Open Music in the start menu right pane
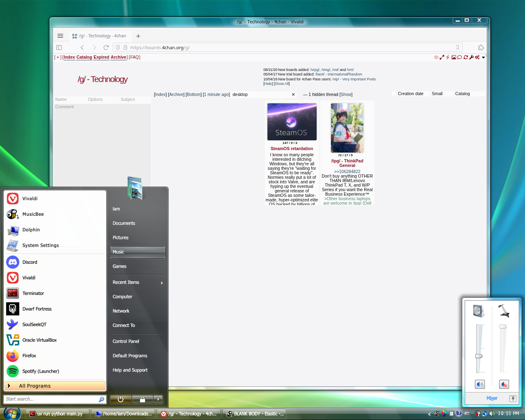This screenshot has width=525, height=420. [138, 252]
